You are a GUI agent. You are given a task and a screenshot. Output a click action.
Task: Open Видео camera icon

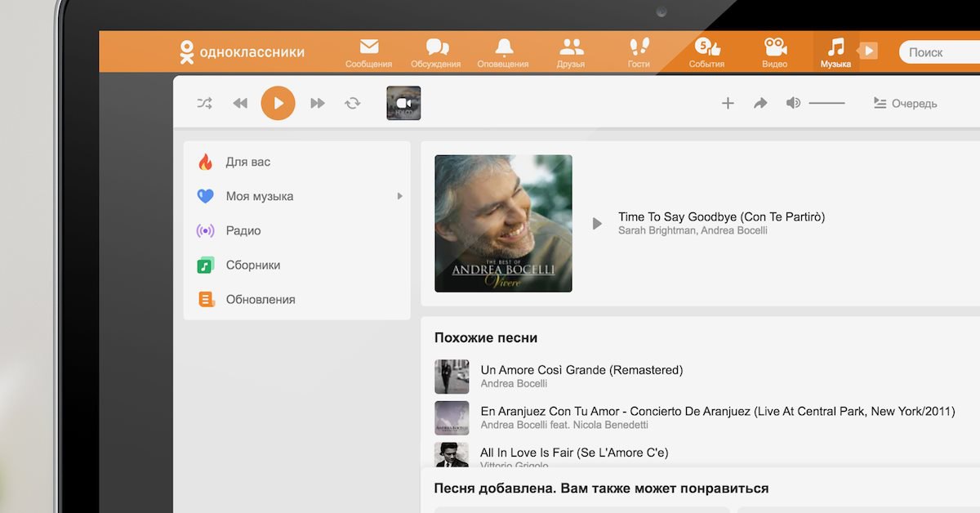pos(775,47)
